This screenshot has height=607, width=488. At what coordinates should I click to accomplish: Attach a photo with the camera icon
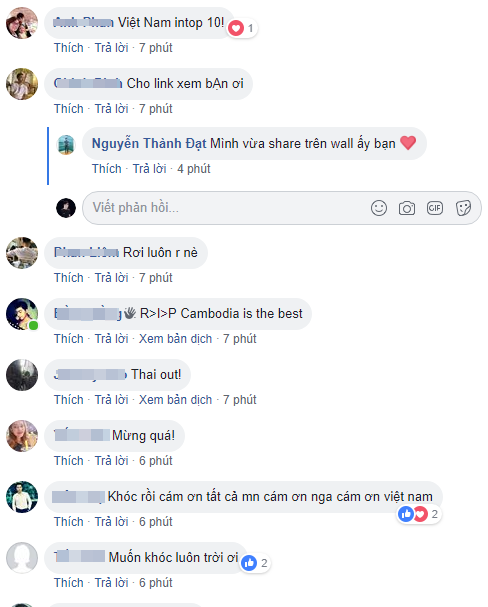[x=407, y=208]
